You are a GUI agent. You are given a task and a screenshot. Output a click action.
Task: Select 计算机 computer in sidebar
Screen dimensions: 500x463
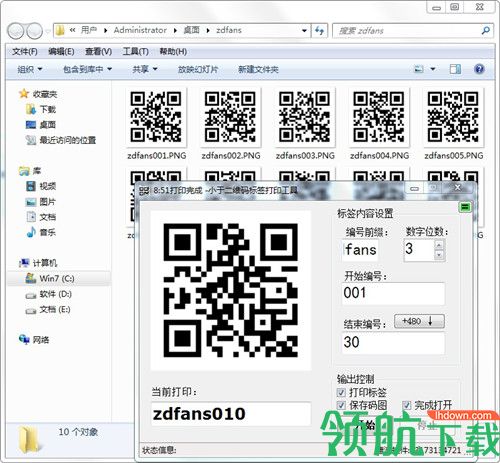[38, 263]
